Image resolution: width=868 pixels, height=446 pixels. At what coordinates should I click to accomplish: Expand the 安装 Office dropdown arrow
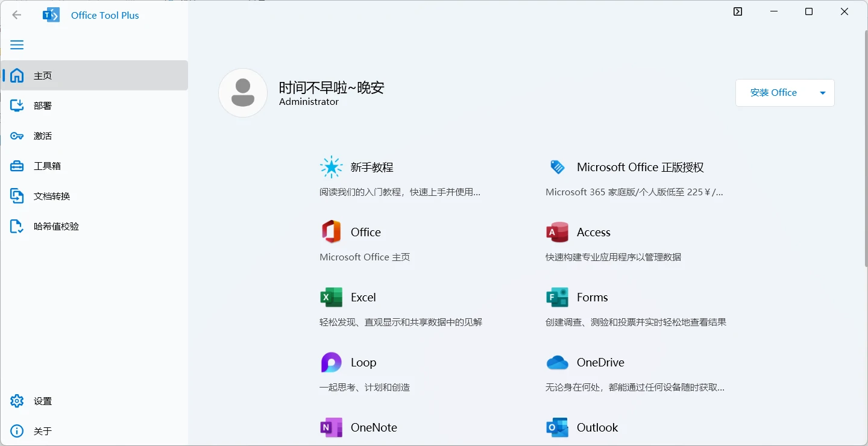click(x=822, y=93)
